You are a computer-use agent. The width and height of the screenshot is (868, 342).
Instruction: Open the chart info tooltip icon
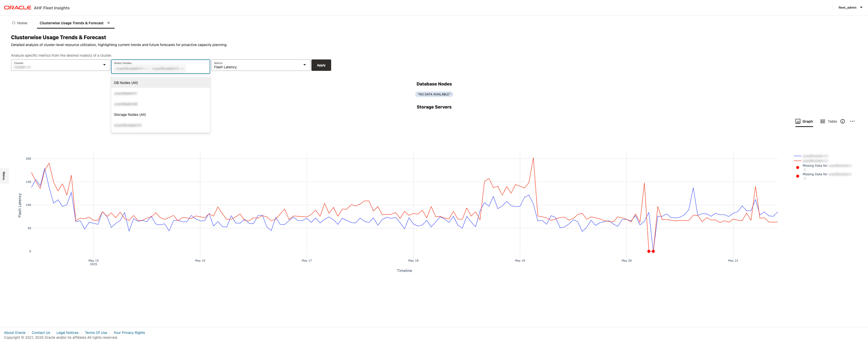pos(842,121)
